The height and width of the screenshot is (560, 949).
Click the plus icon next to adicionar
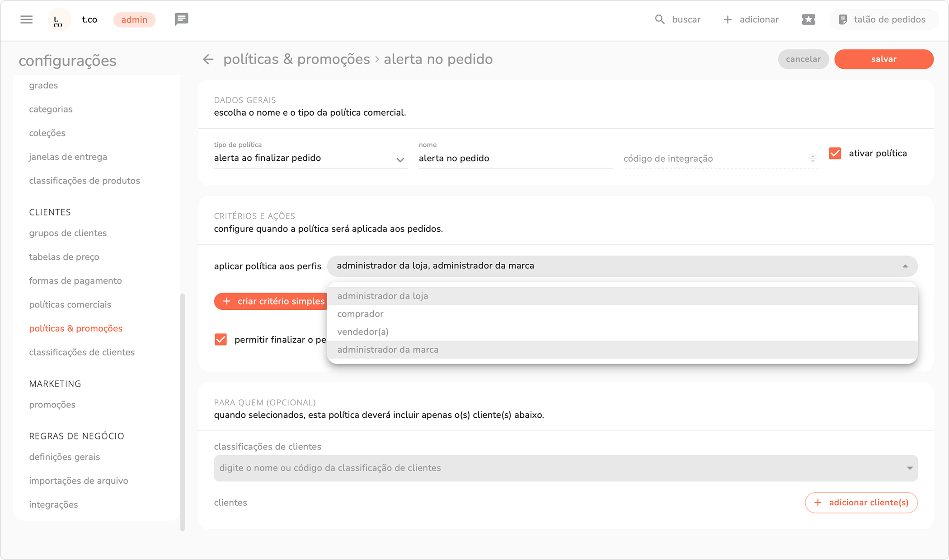(727, 19)
